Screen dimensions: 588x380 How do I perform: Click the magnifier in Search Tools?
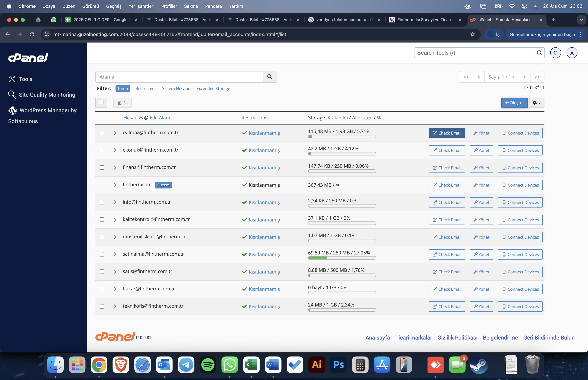(539, 53)
